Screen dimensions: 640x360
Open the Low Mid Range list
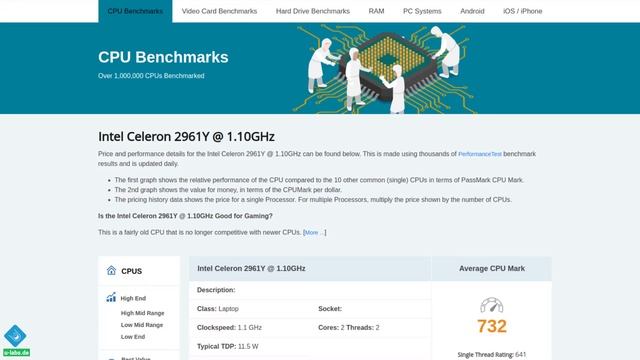[142, 325]
